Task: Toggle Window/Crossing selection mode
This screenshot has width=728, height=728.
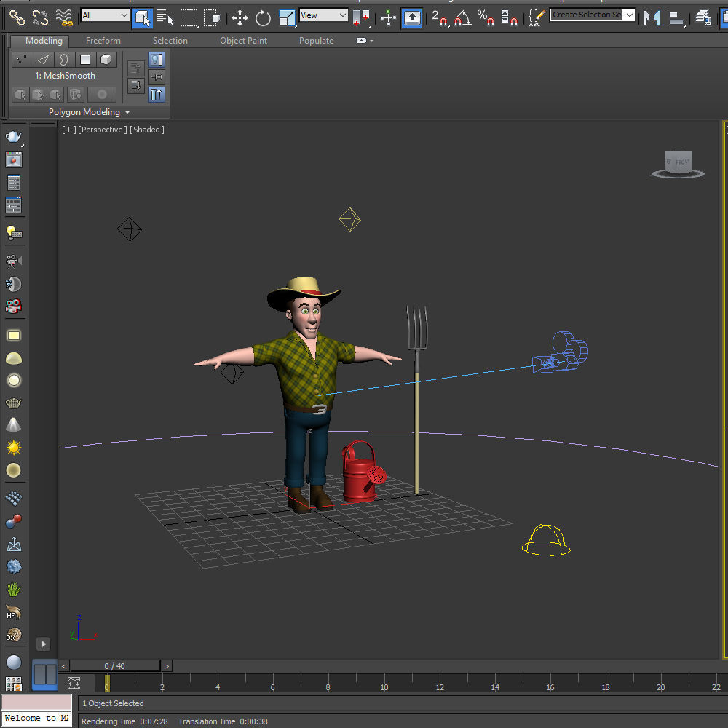Action: (212, 17)
